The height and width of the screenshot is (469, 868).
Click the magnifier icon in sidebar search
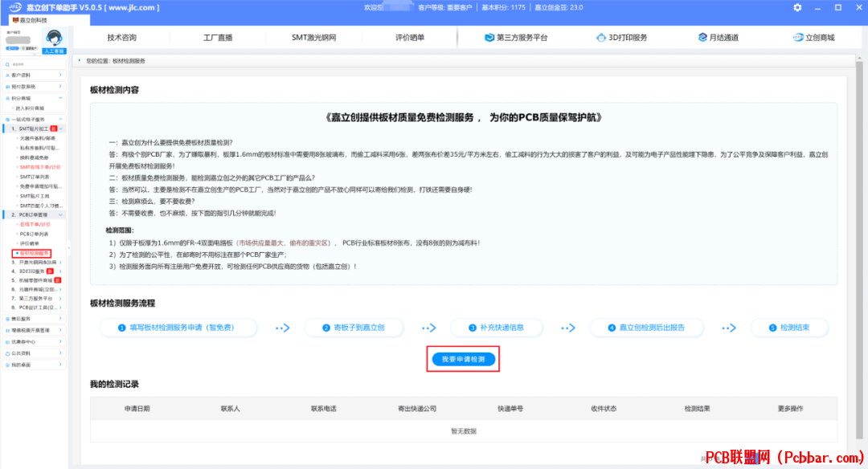coord(7,65)
